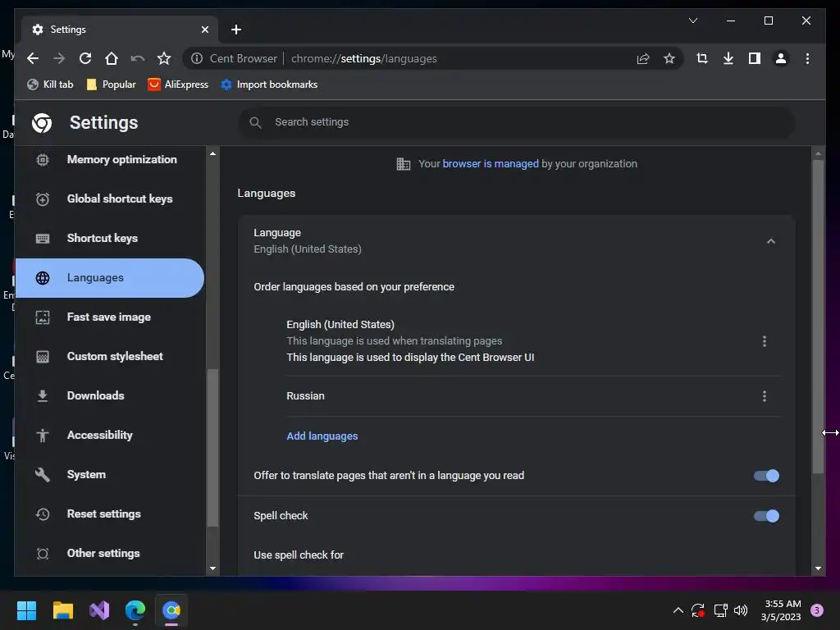Screen dimensions: 840x630
Task: Open System settings section
Action: point(110,475)
